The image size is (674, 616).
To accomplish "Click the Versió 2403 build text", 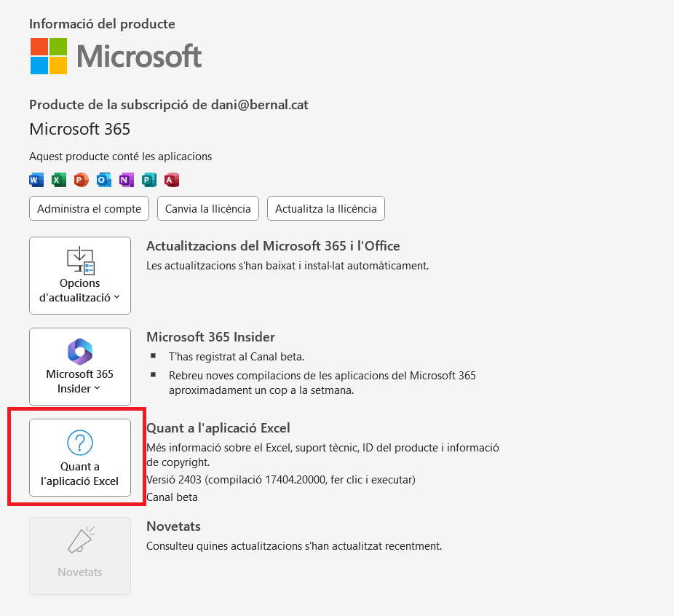I will (x=281, y=480).
